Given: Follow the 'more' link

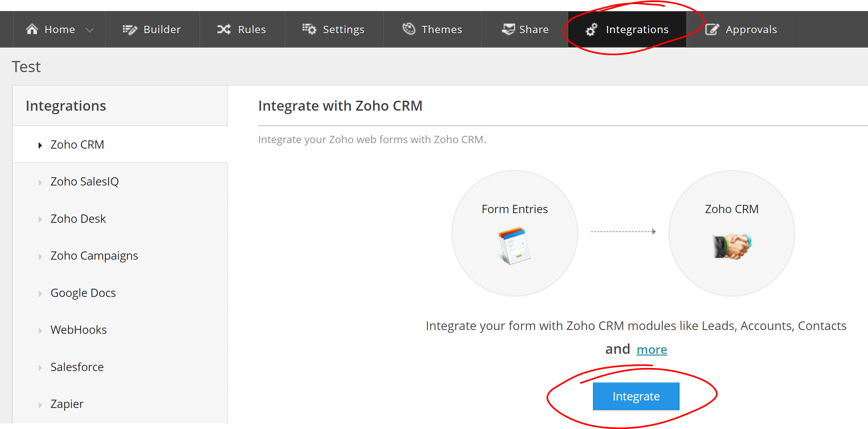Looking at the screenshot, I should coord(652,349).
